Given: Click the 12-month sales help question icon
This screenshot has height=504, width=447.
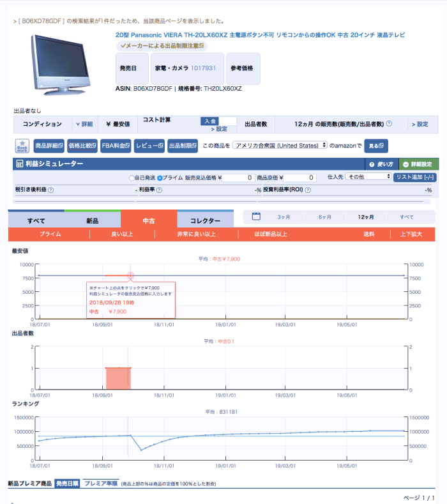Looking at the screenshot, I should [x=389, y=124].
